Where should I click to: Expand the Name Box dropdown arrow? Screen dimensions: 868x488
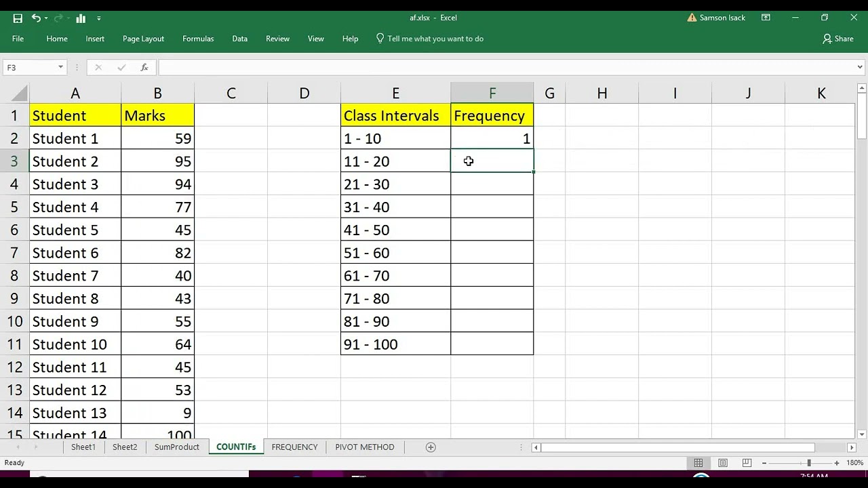[60, 67]
